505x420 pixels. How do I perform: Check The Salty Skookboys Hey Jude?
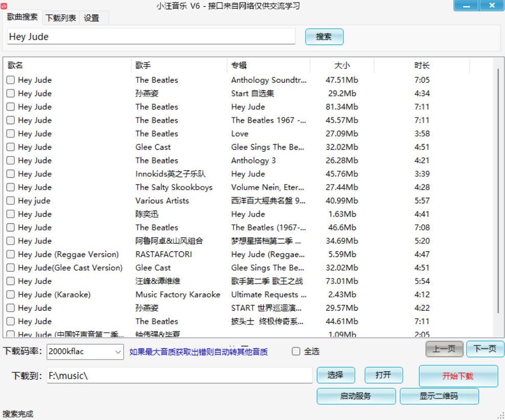tap(11, 187)
